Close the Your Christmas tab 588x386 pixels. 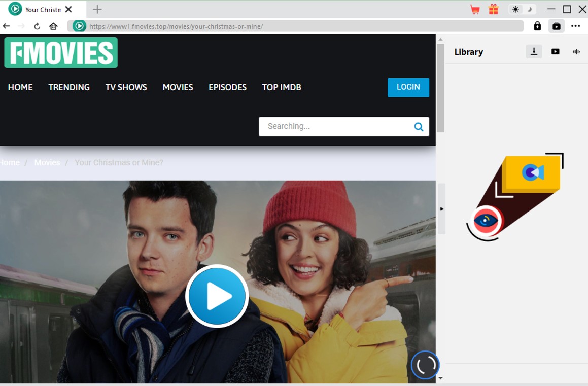[68, 9]
